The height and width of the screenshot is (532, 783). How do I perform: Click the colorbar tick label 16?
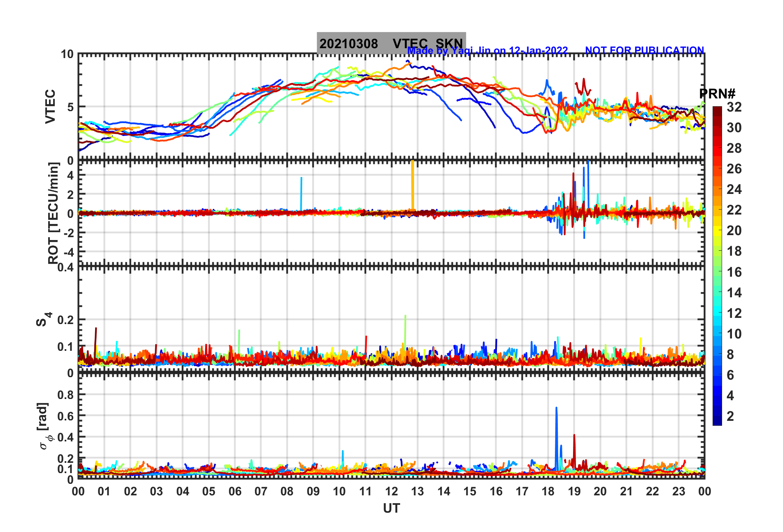734,272
